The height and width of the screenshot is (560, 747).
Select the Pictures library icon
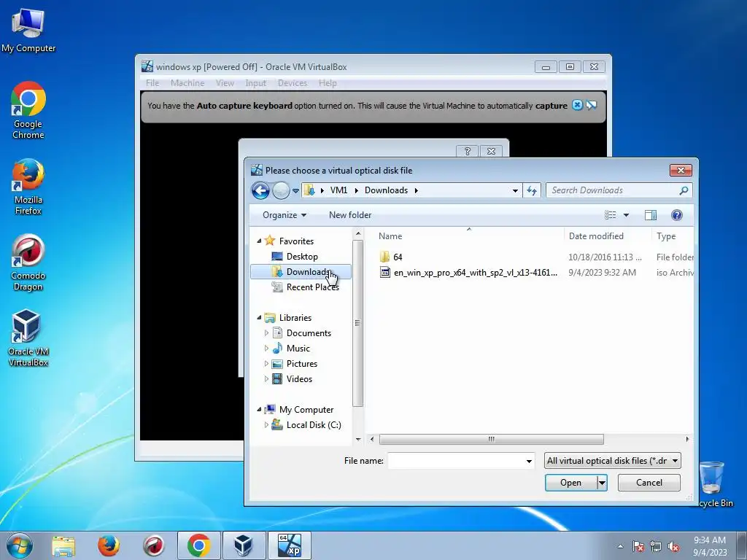point(277,364)
